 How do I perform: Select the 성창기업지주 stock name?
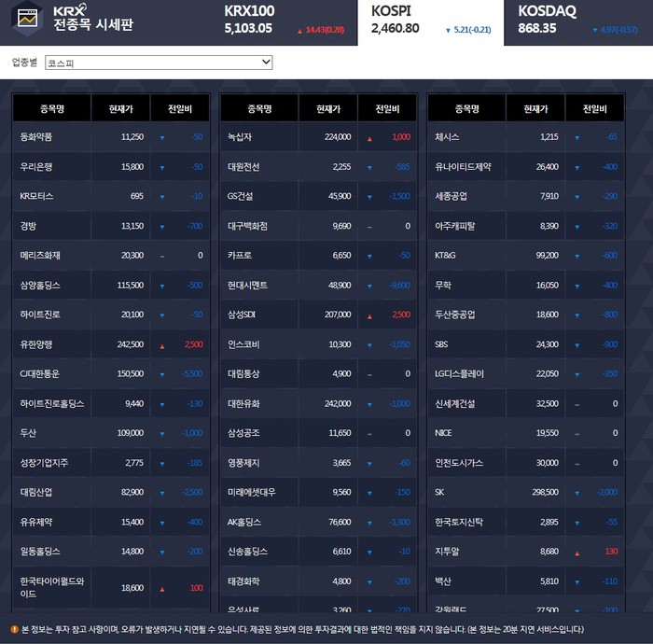click(x=44, y=463)
